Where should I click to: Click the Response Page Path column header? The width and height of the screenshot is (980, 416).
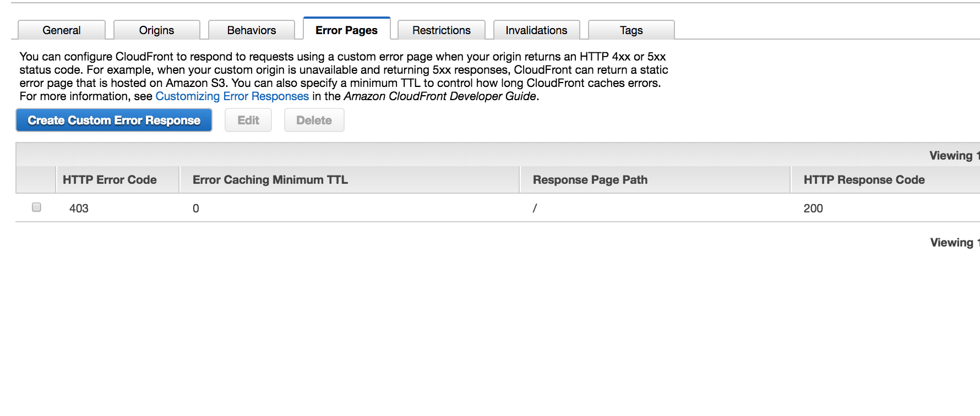pyautogui.click(x=590, y=180)
